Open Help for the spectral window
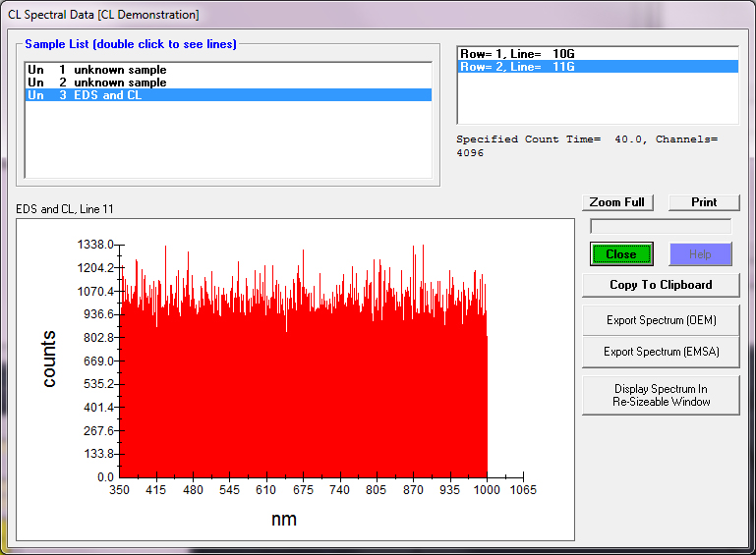Image resolution: width=756 pixels, height=555 pixels. (700, 254)
